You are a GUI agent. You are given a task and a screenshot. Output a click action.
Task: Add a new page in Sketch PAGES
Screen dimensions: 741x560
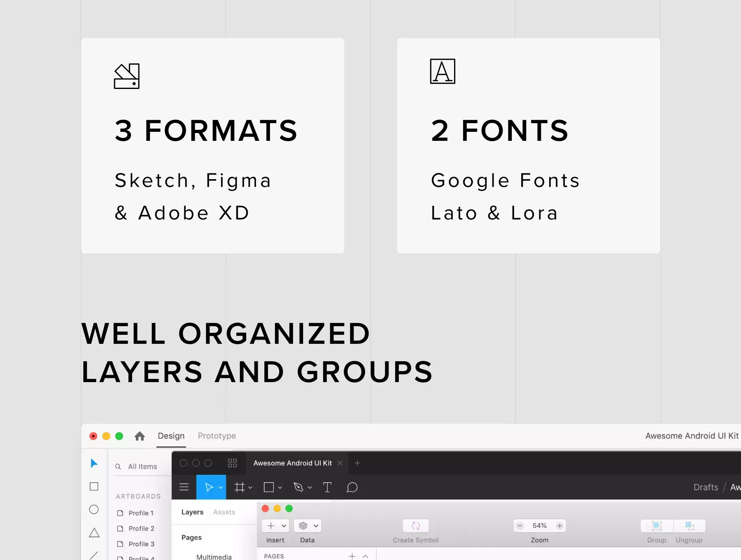[x=352, y=556]
